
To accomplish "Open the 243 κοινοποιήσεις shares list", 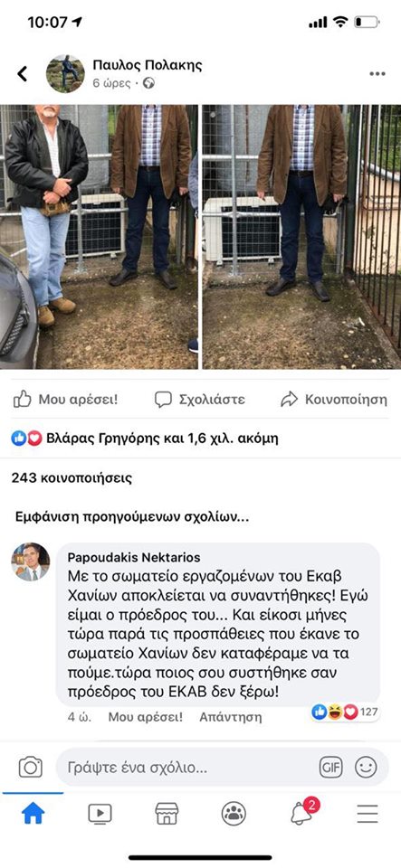I will pyautogui.click(x=72, y=477).
